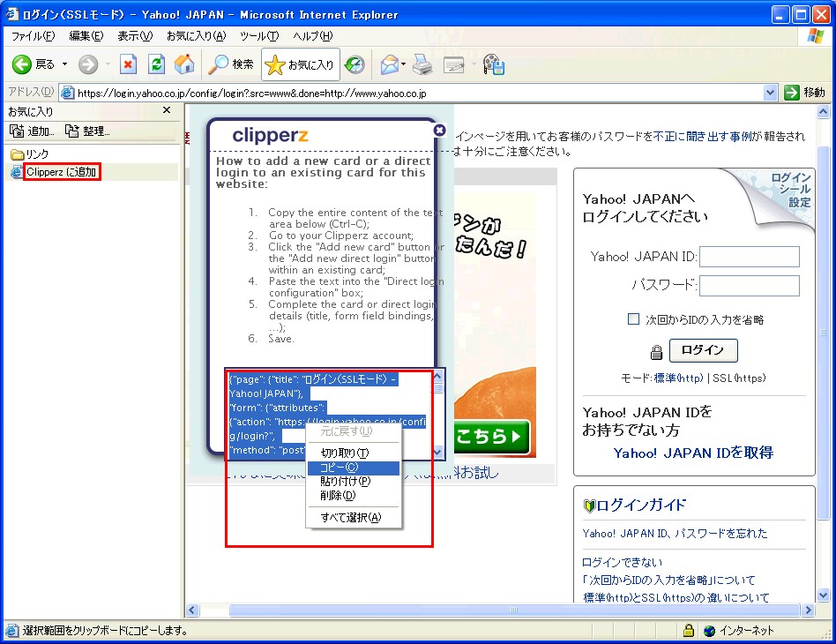
Task: Open the ファイル(F) menu
Action: coord(33,36)
